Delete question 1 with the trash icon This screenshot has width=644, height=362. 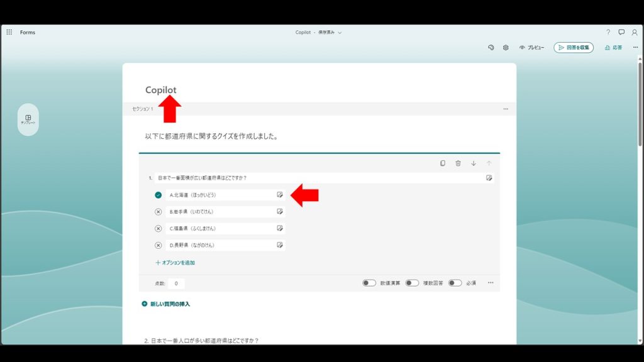[458, 163]
